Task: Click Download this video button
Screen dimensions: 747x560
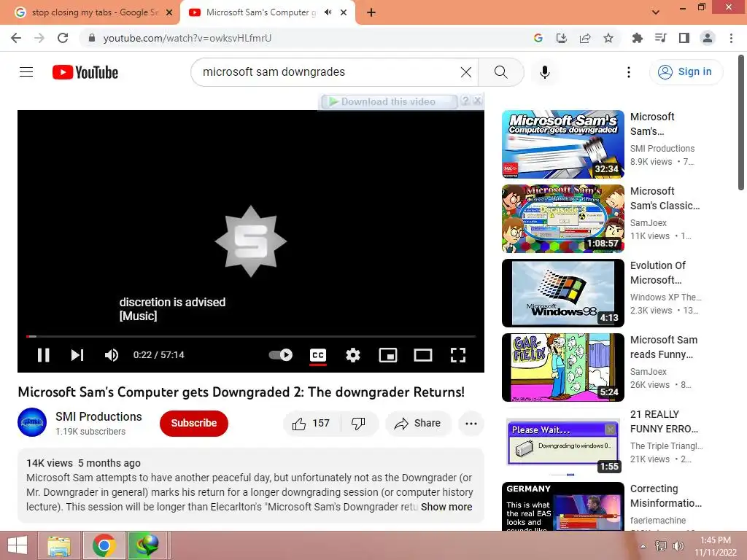Action: 389,101
